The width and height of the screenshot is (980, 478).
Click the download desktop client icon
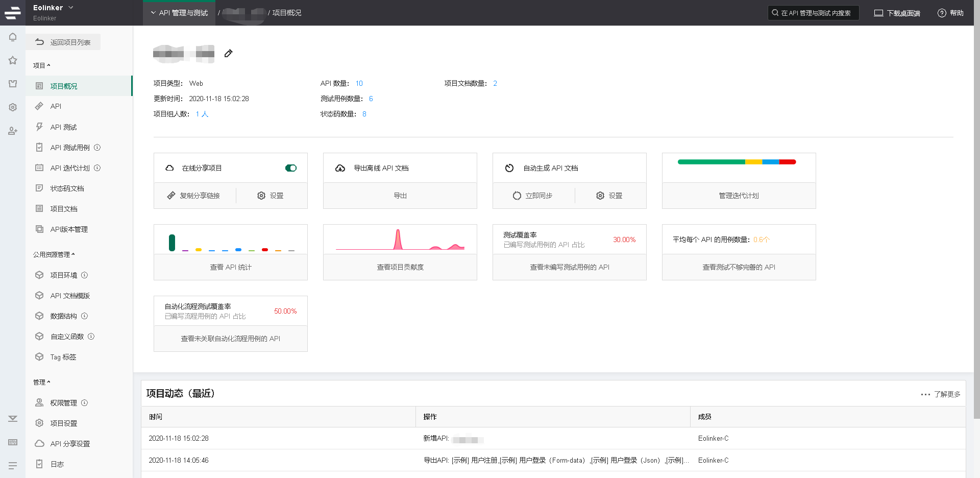tap(878, 13)
